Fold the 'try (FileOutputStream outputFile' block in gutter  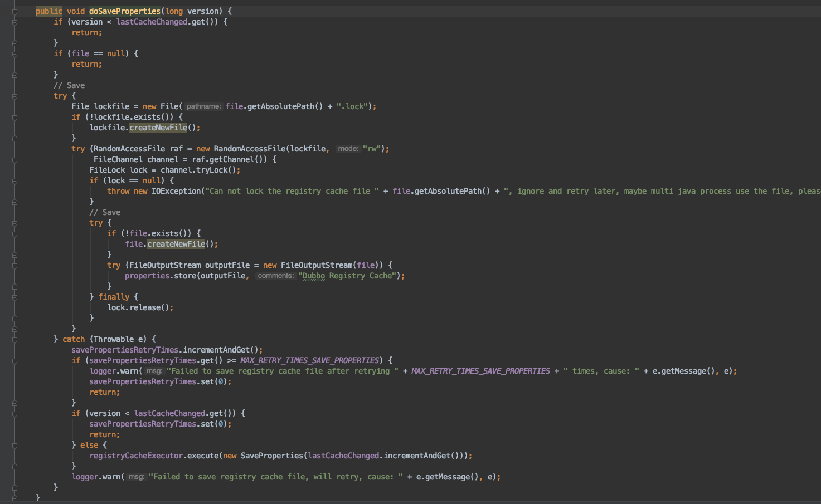(x=14, y=266)
